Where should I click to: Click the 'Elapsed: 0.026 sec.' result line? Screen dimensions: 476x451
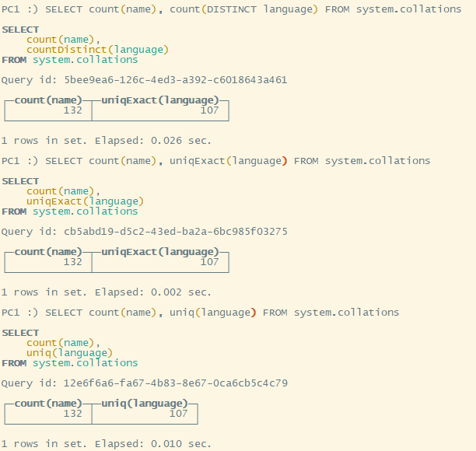[x=107, y=141]
